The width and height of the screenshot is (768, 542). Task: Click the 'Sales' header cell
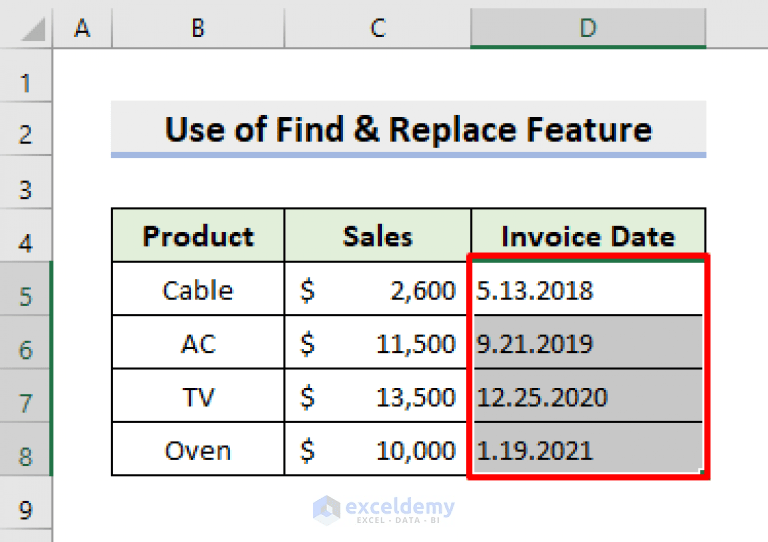pos(378,236)
